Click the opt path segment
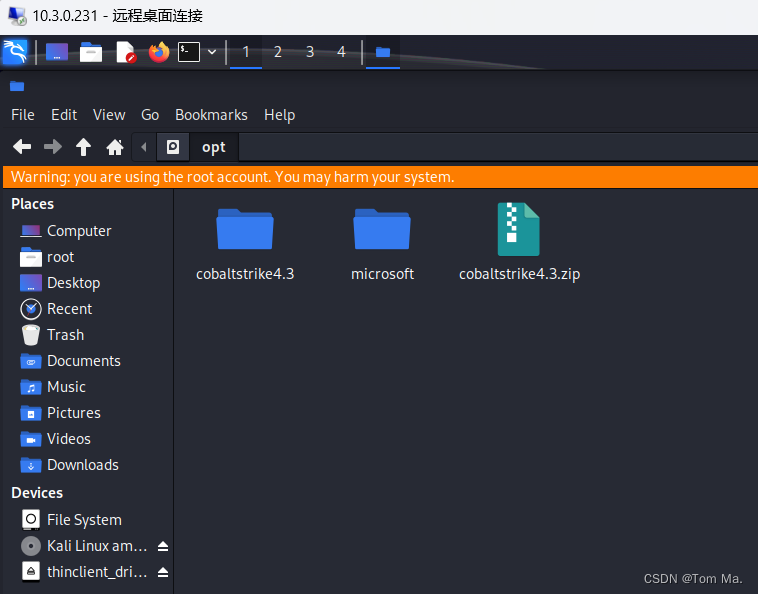 214,146
